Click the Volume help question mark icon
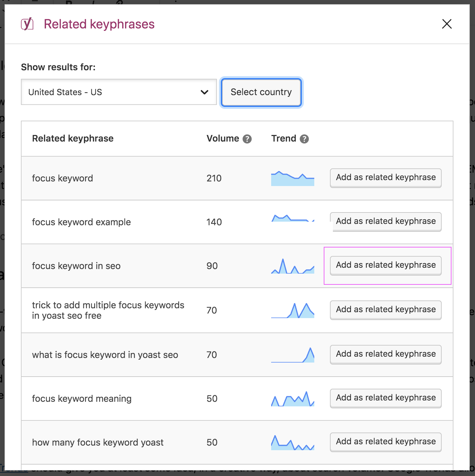 [x=247, y=139]
